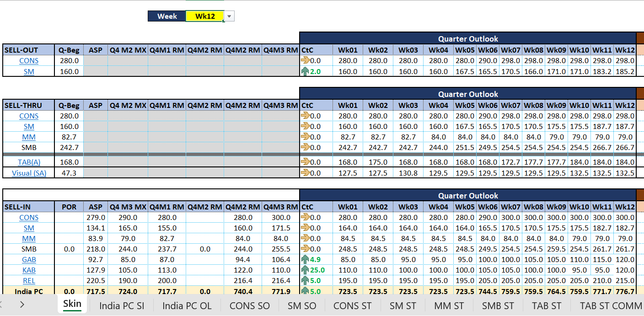This screenshot has height=316, width=644.
Task: Click yellow sideways arrow in TAB(A) row
Action: coord(305,162)
